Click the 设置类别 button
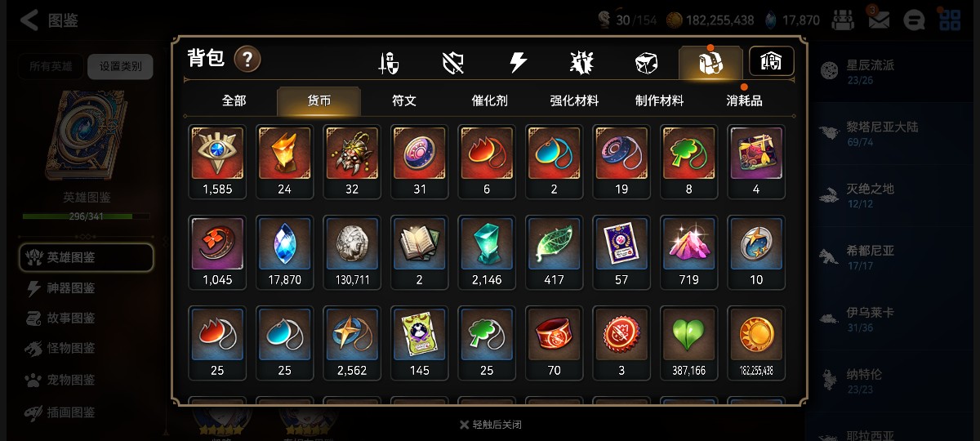This screenshot has width=980, height=441. click(120, 66)
